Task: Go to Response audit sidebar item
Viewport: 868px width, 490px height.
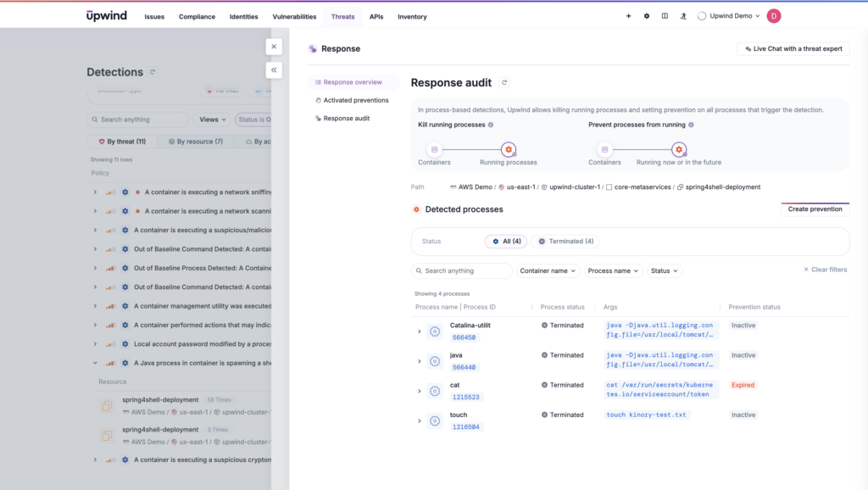Action: [342, 119]
